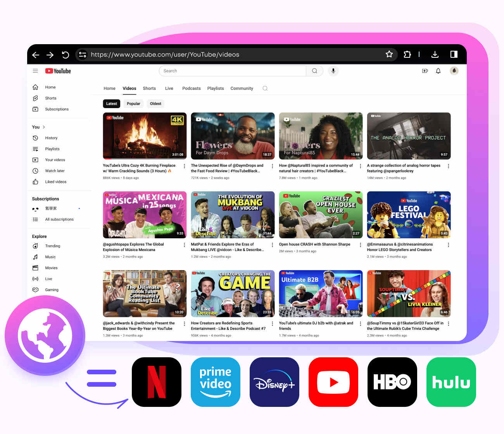Open the Community tab

pos(242,88)
